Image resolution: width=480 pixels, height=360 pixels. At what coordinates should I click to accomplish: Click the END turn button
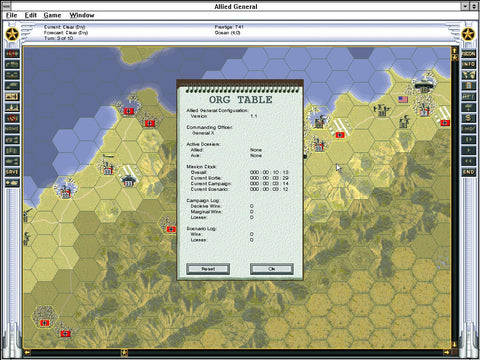point(468,172)
